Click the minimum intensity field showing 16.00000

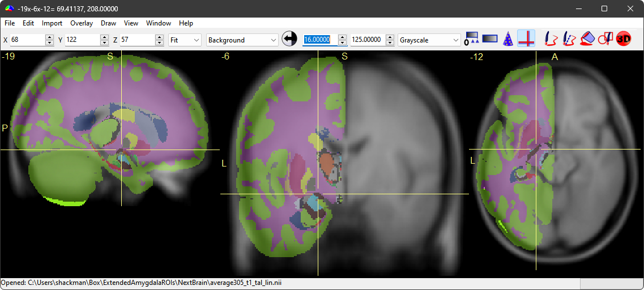[319, 40]
